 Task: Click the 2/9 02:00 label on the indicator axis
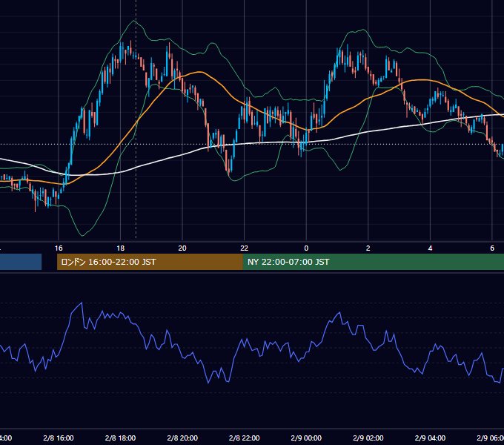(x=368, y=438)
